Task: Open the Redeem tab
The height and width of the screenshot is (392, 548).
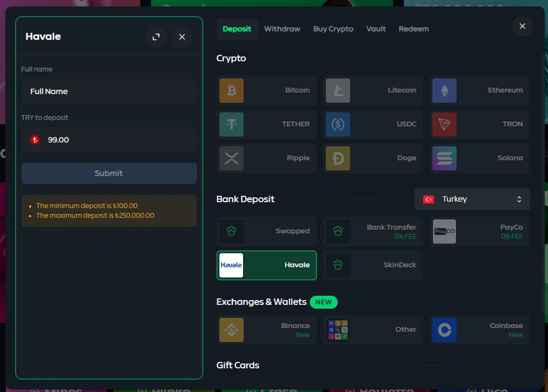Action: pos(414,29)
